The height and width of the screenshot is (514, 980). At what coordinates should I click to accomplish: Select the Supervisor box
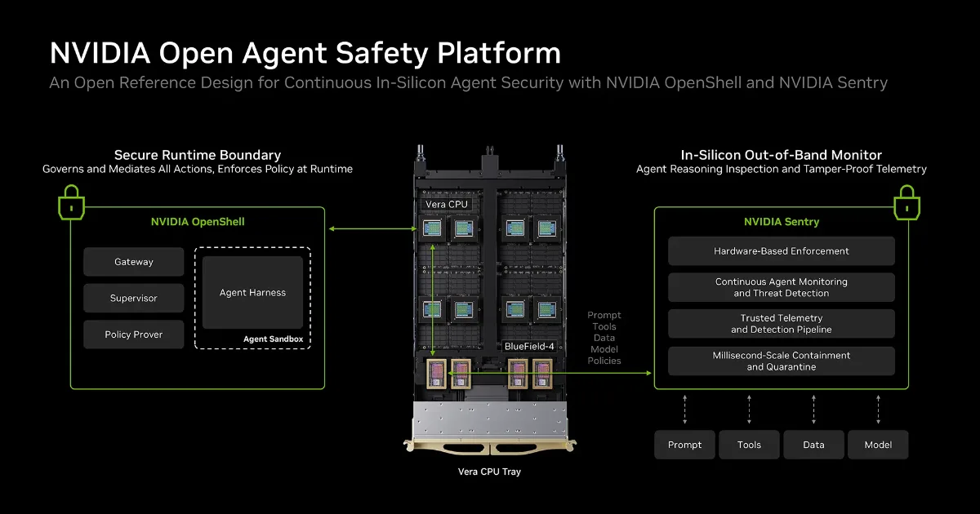pyautogui.click(x=134, y=298)
